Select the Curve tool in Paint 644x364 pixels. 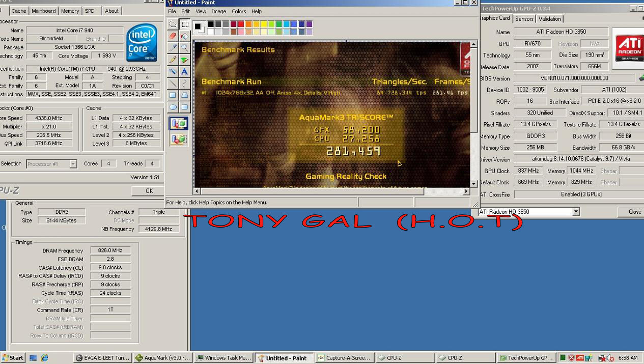[x=184, y=83]
